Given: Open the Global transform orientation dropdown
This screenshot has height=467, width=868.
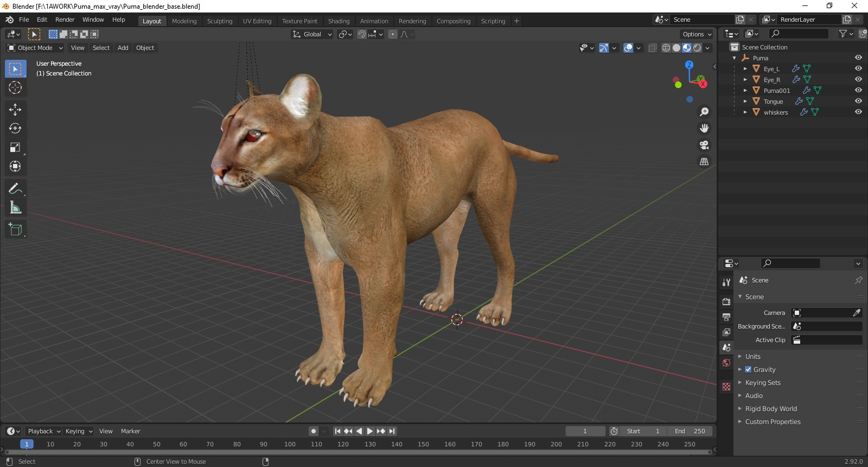Looking at the screenshot, I should (312, 34).
